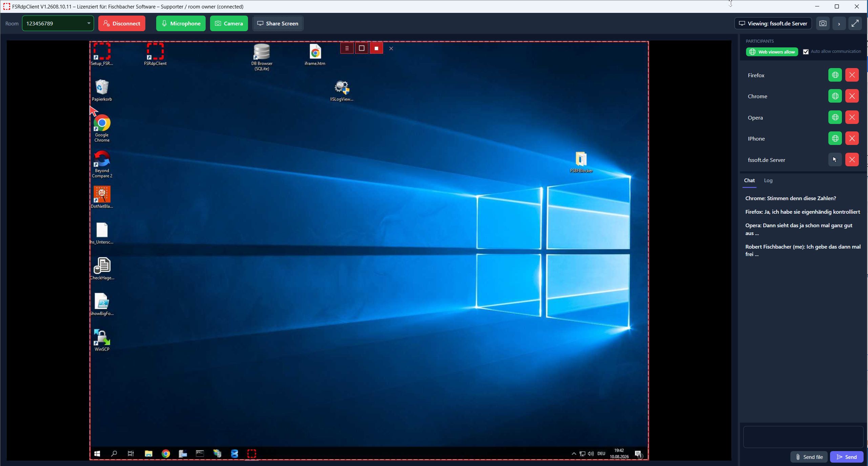Expand view with the fullscreen arrows icon
Viewport: 868px width, 466px height.
pos(855,23)
